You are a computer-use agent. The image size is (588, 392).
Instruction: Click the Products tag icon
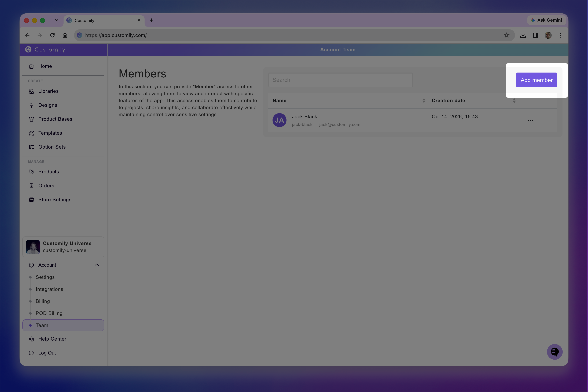(x=31, y=172)
